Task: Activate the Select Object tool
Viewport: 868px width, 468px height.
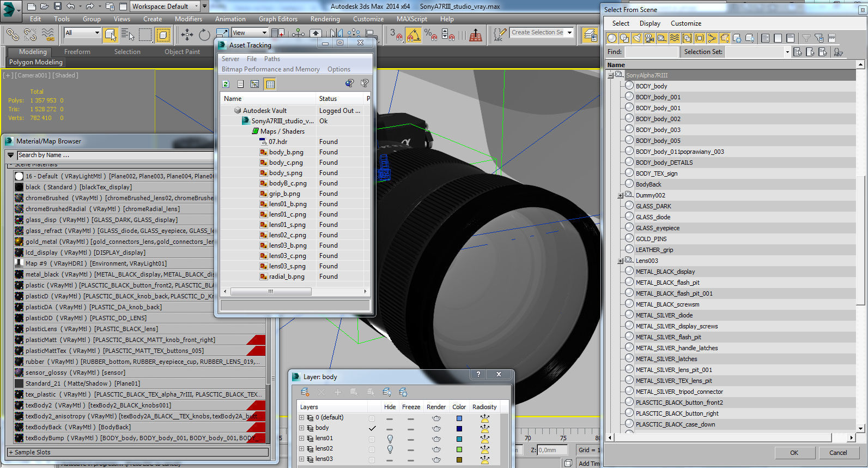Action: (111, 35)
